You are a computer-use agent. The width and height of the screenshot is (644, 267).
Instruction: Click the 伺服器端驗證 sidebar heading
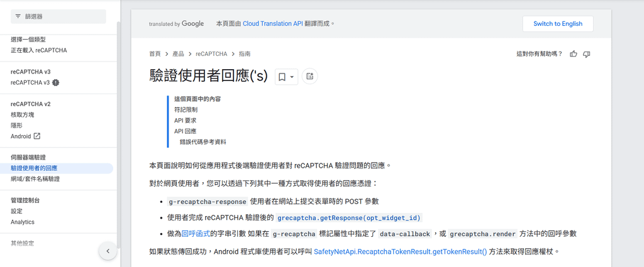tap(28, 158)
